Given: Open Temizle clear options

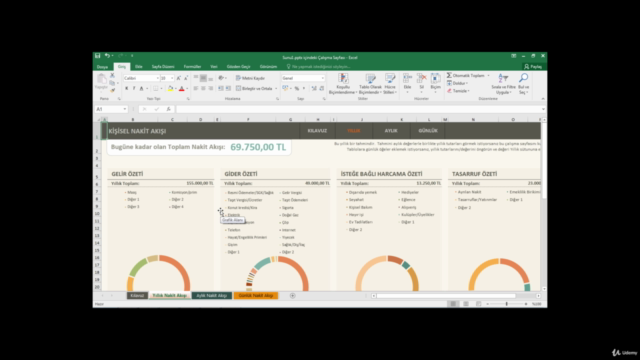Looking at the screenshot, I should [x=458, y=91].
